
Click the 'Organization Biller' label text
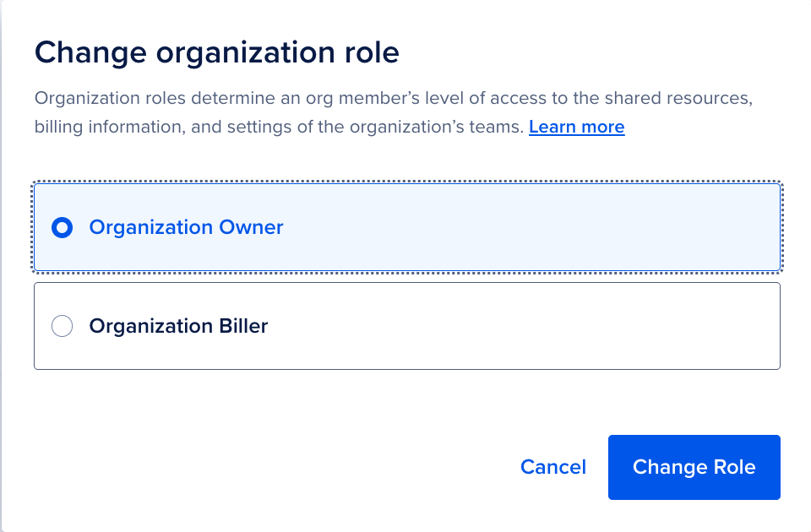coord(178,326)
